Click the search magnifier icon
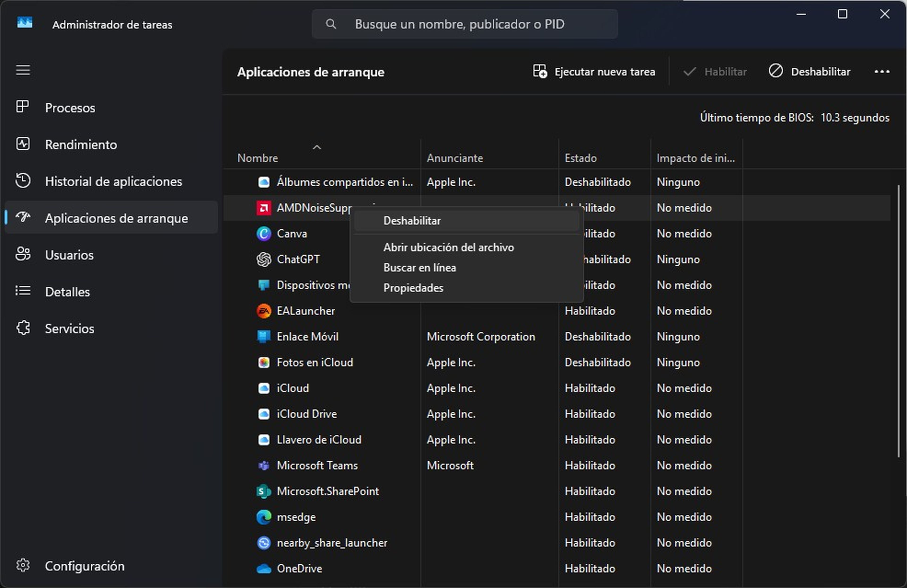 click(331, 24)
